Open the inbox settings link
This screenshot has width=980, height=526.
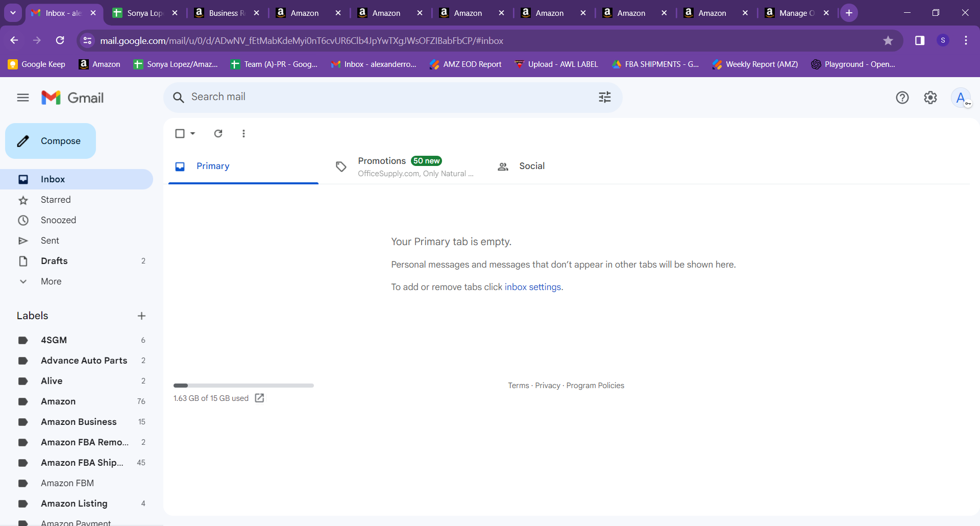point(533,287)
